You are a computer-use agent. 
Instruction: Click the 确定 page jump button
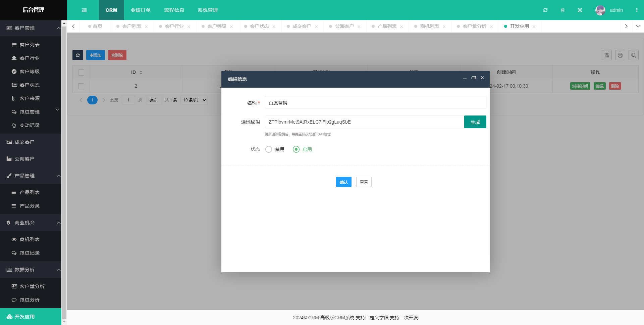[154, 100]
